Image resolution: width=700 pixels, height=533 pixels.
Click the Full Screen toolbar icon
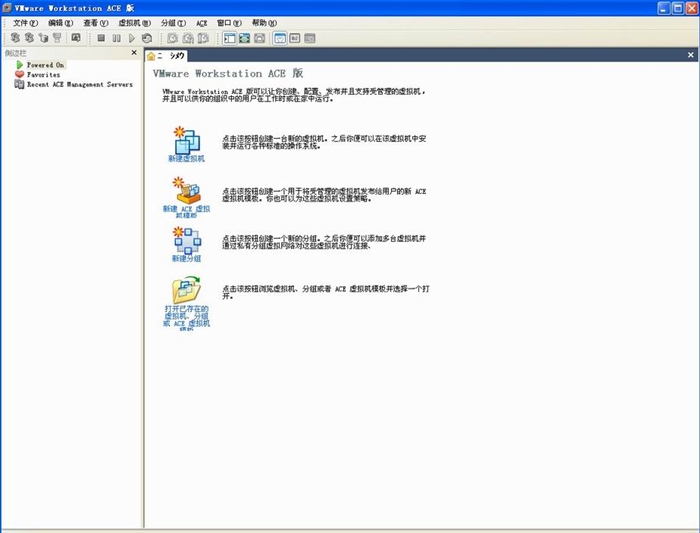[245, 38]
